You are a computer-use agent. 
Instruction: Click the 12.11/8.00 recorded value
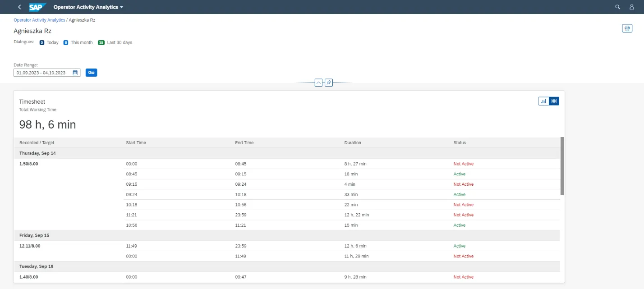(x=30, y=246)
